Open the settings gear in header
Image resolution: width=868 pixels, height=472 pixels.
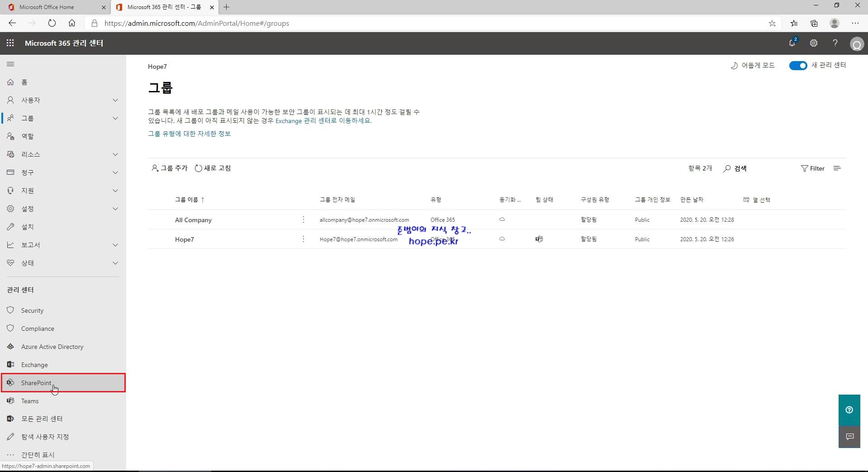pos(813,43)
